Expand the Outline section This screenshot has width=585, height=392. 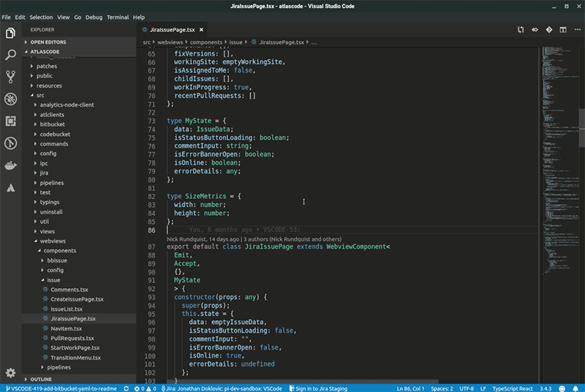click(x=79, y=379)
